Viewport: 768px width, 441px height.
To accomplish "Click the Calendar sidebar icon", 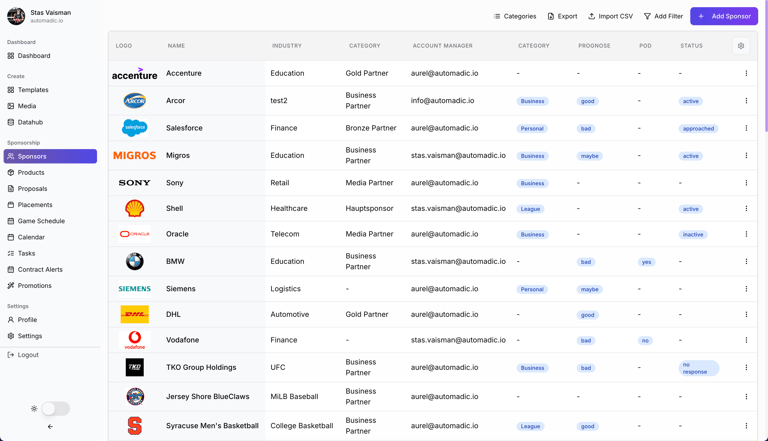I will (11, 237).
